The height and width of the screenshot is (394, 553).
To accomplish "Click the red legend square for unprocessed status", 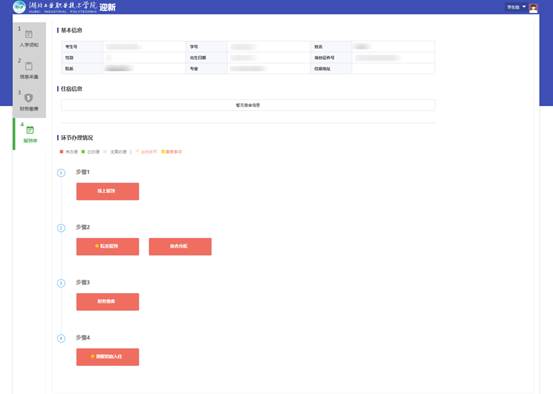I will [x=62, y=152].
